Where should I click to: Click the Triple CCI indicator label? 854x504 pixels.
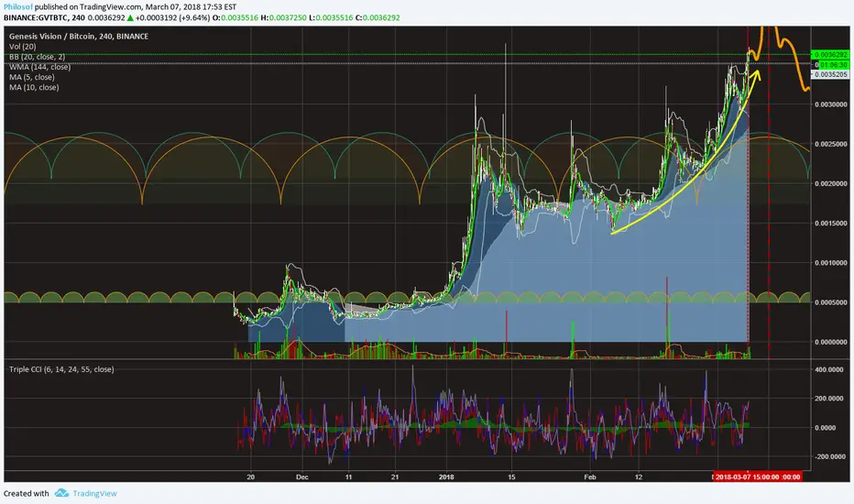[61, 369]
